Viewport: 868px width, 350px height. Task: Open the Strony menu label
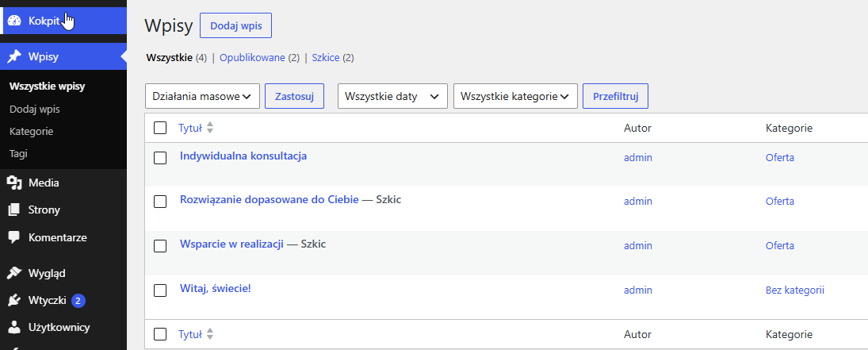coord(44,210)
